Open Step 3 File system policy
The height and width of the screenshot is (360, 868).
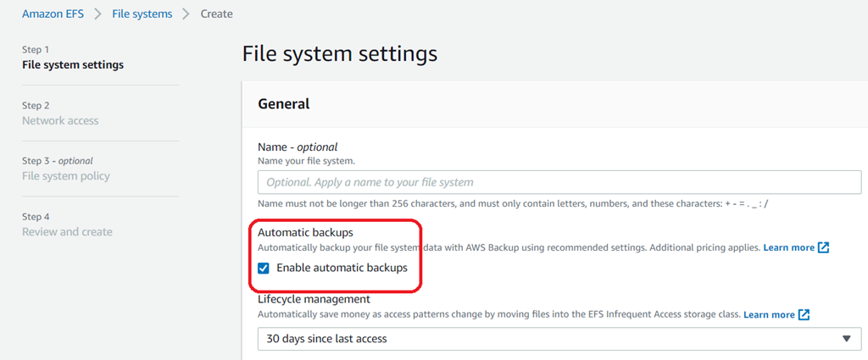[66, 176]
